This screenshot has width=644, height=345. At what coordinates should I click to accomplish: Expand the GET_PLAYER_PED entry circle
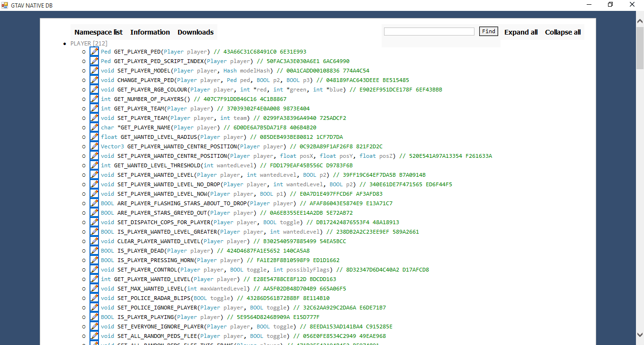pos(83,52)
